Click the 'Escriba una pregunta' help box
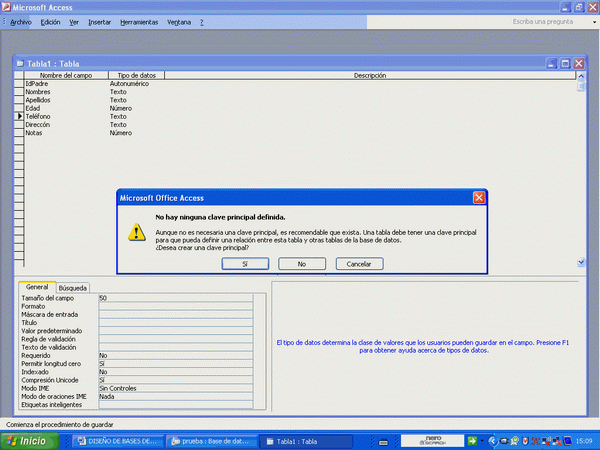This screenshot has width=600, height=450. pyautogui.click(x=543, y=22)
